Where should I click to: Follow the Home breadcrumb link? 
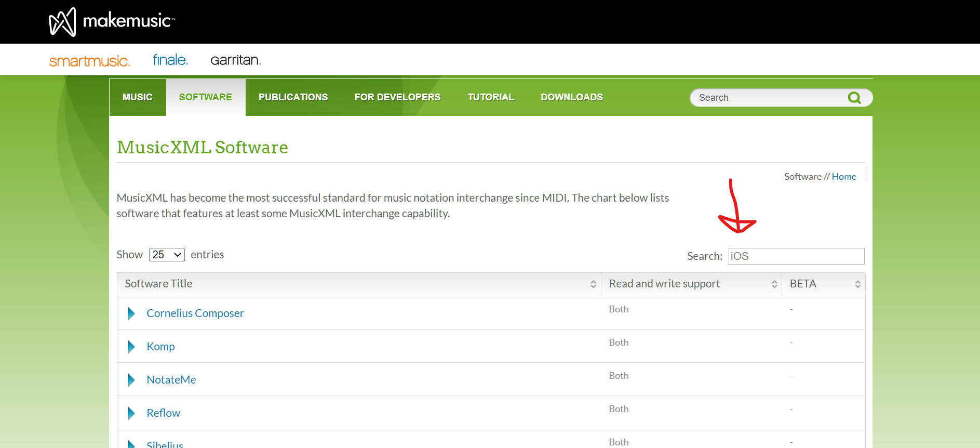click(843, 177)
